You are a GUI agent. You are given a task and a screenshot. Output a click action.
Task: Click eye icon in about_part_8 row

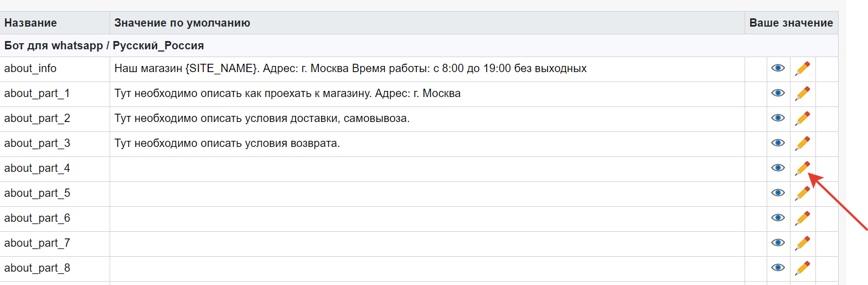click(778, 268)
